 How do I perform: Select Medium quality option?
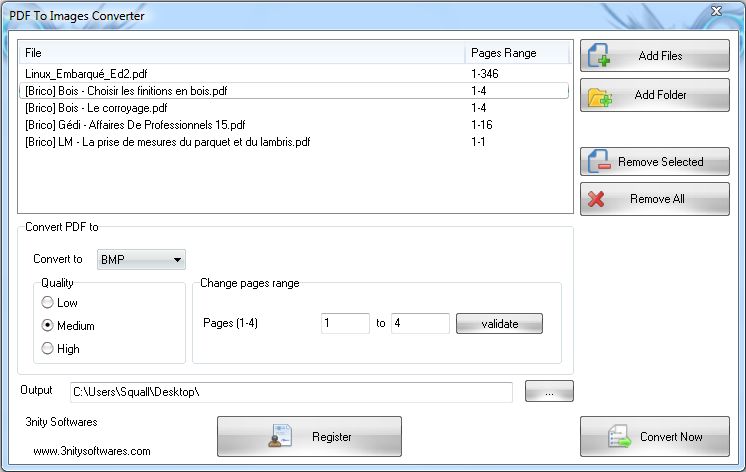click(47, 325)
